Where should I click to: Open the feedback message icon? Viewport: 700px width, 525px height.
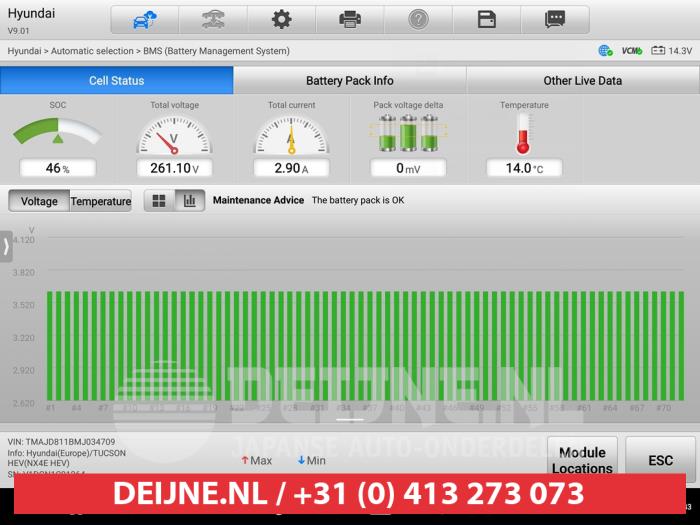(555, 20)
